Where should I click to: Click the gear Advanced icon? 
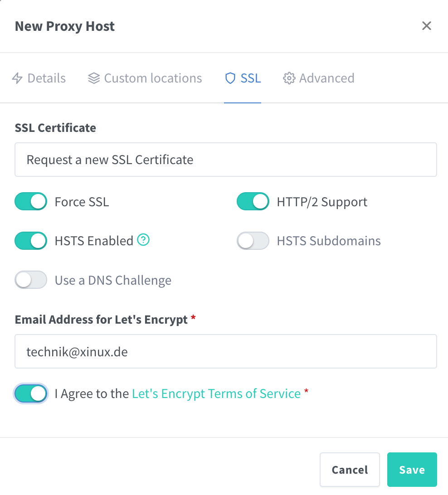click(288, 78)
